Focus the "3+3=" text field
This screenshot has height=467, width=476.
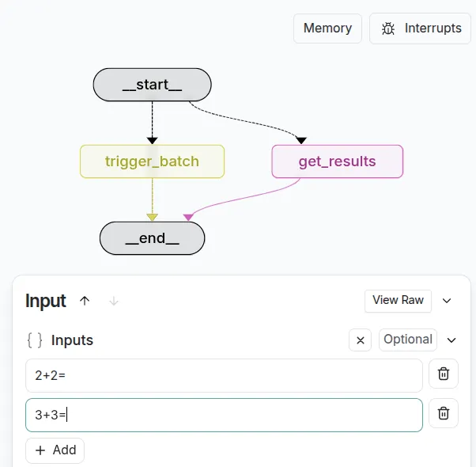(x=224, y=415)
